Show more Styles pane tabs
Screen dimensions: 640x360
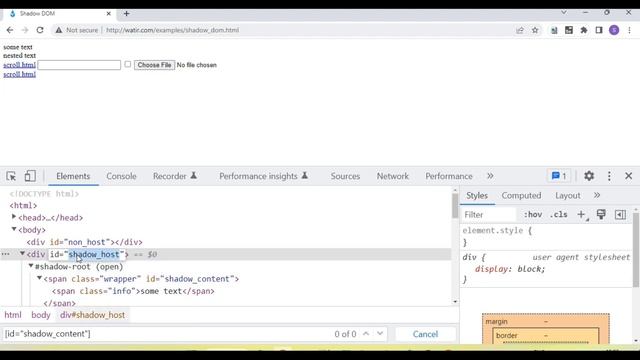597,195
